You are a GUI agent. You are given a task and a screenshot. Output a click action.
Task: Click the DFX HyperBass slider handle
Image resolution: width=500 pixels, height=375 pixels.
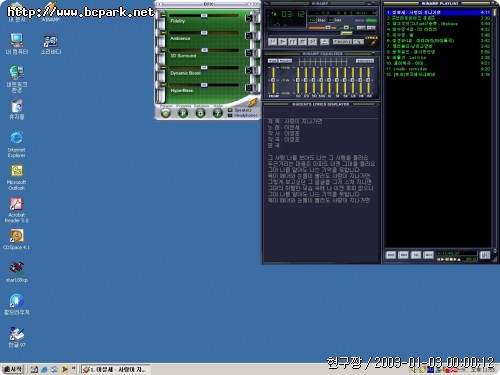tap(204, 85)
